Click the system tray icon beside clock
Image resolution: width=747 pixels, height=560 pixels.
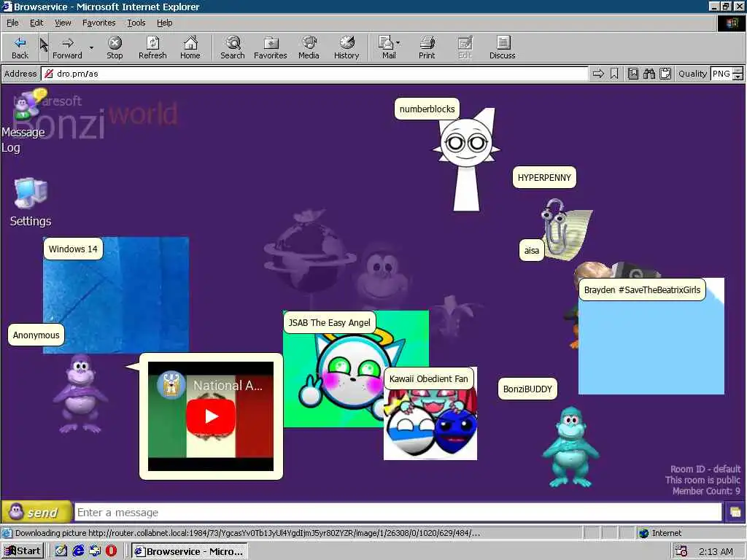[x=681, y=551]
